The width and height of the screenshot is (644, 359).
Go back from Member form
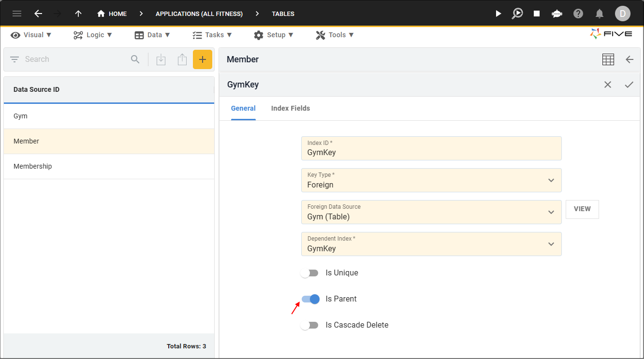[629, 59]
